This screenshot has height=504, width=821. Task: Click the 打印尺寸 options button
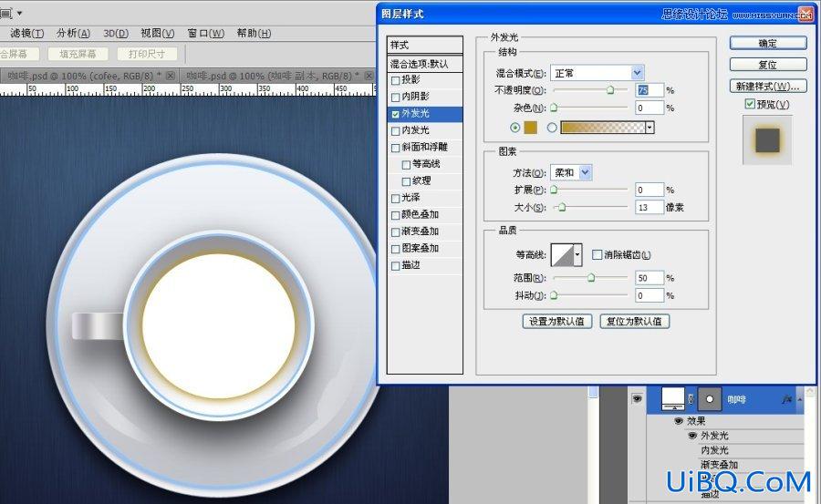(x=147, y=54)
